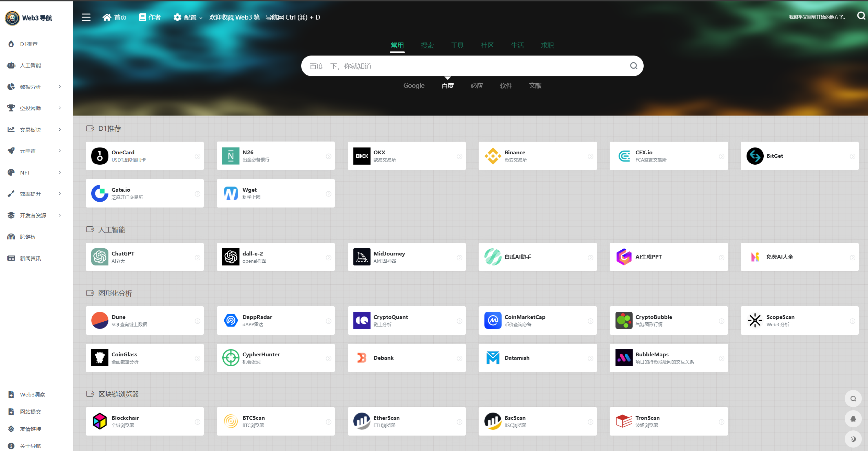This screenshot has width=868, height=451.
Task: Open the 配置 dropdown menu
Action: (188, 17)
